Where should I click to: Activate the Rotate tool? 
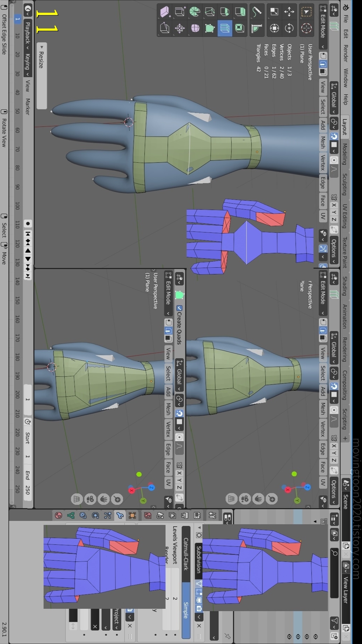(x=289, y=28)
